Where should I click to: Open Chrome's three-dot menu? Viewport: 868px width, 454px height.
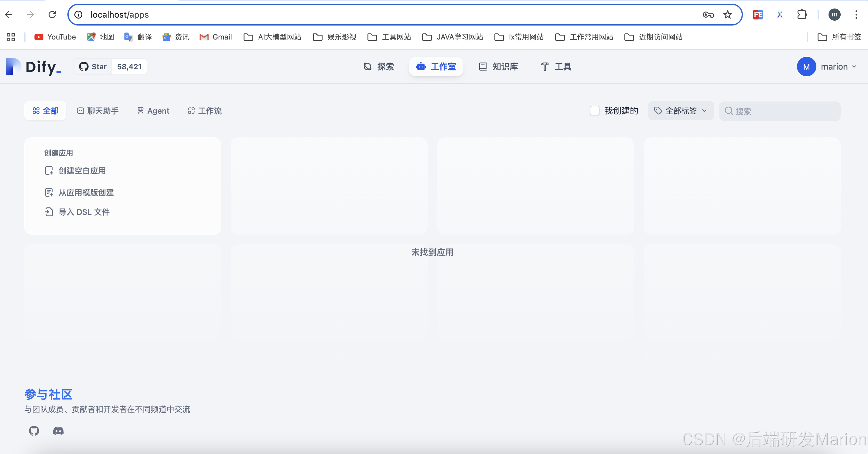click(856, 15)
